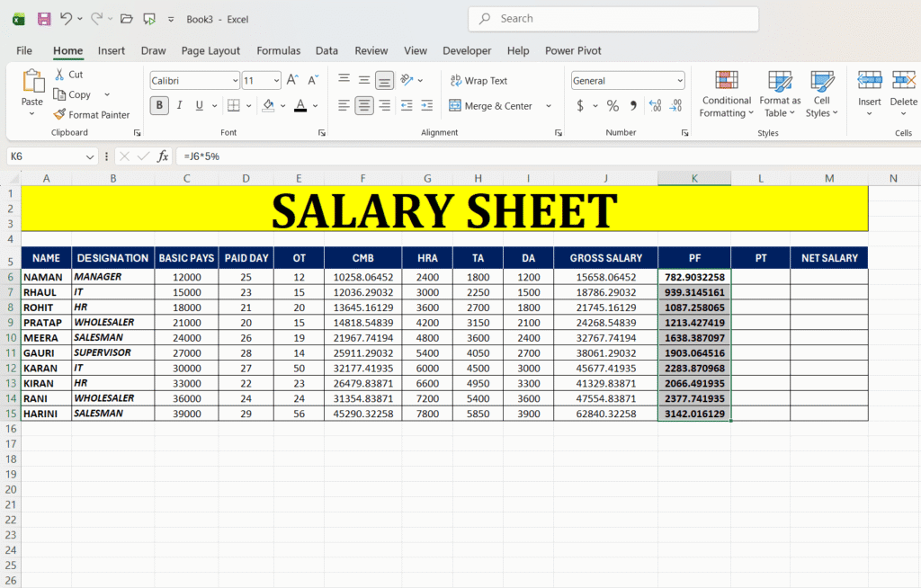
Task: Open the File tab
Action: point(24,50)
